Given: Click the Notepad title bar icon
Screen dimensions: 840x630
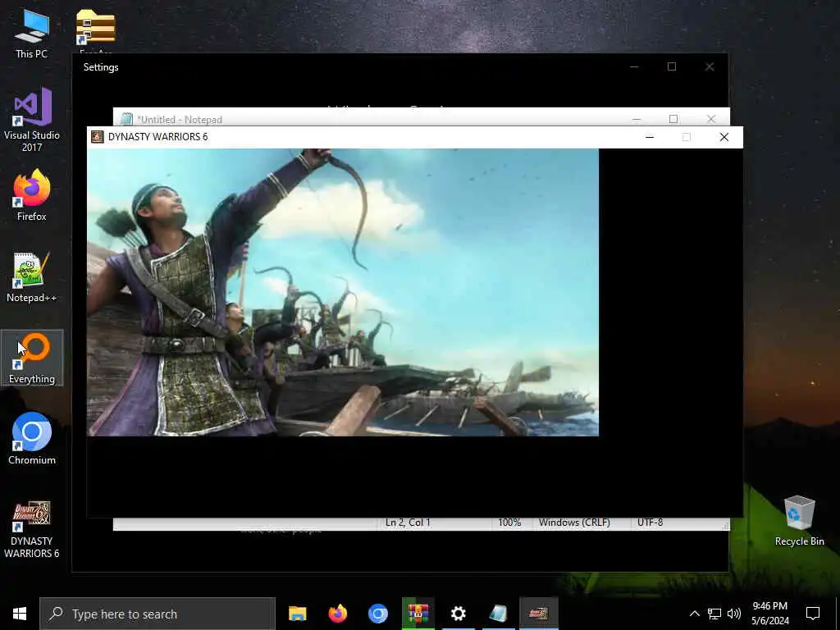Looking at the screenshot, I should [126, 119].
